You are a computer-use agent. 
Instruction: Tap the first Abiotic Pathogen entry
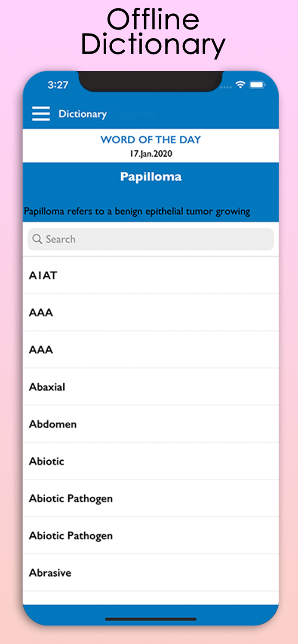click(x=71, y=498)
